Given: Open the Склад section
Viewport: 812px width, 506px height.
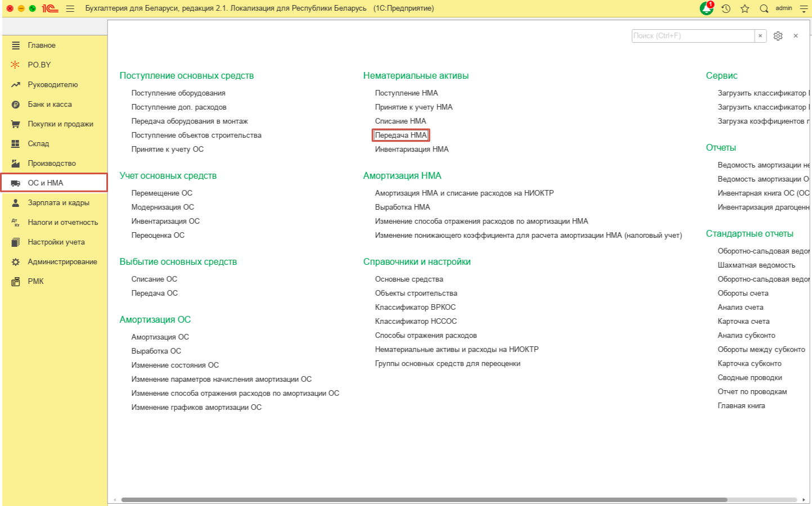Looking at the screenshot, I should 38,144.
